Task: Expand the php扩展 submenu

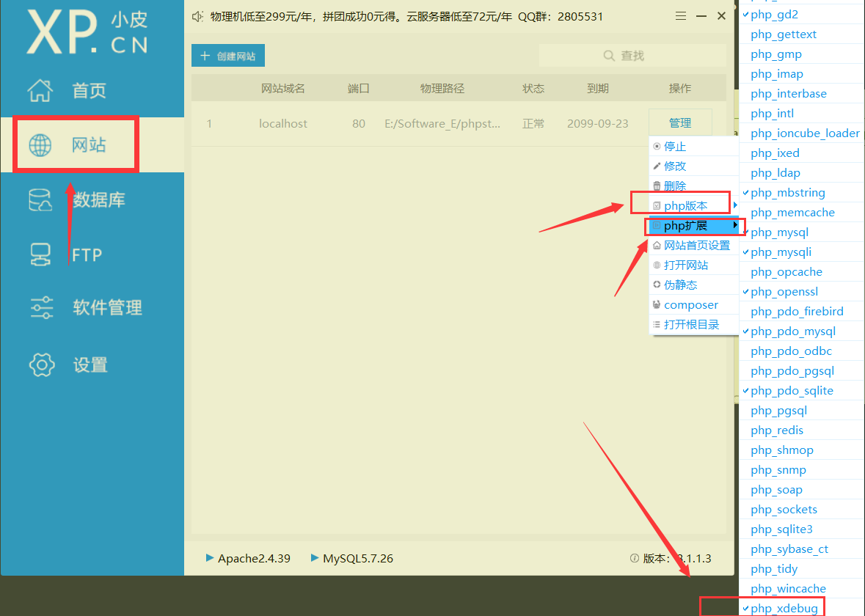Action: point(693,226)
